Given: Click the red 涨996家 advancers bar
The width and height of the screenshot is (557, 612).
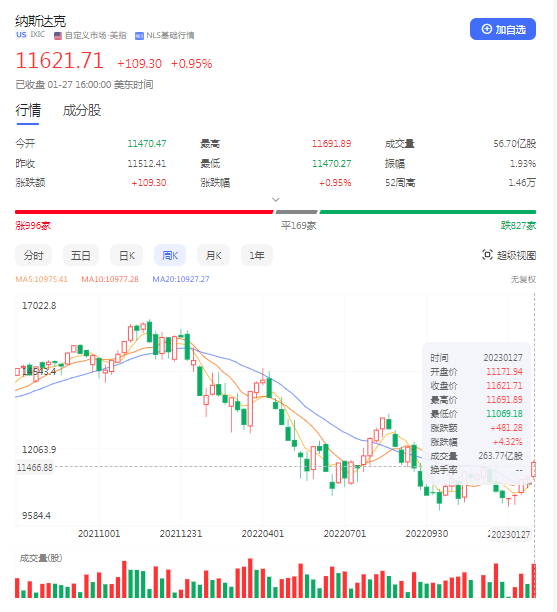Looking at the screenshot, I should [x=144, y=212].
